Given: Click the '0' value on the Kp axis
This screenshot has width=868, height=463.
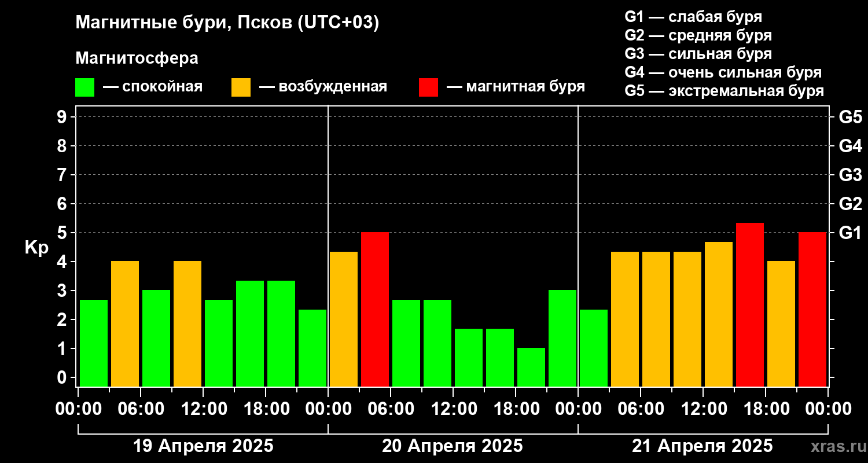Looking at the screenshot, I should pyautogui.click(x=63, y=378).
